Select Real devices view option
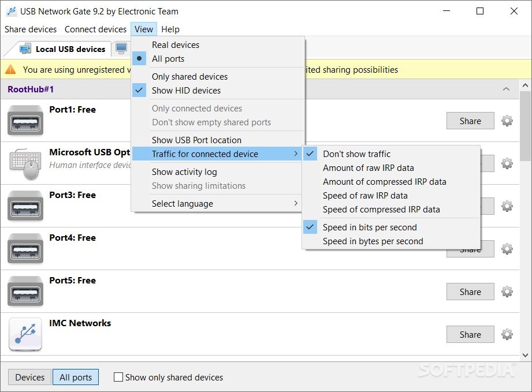532x392 pixels. click(218, 45)
